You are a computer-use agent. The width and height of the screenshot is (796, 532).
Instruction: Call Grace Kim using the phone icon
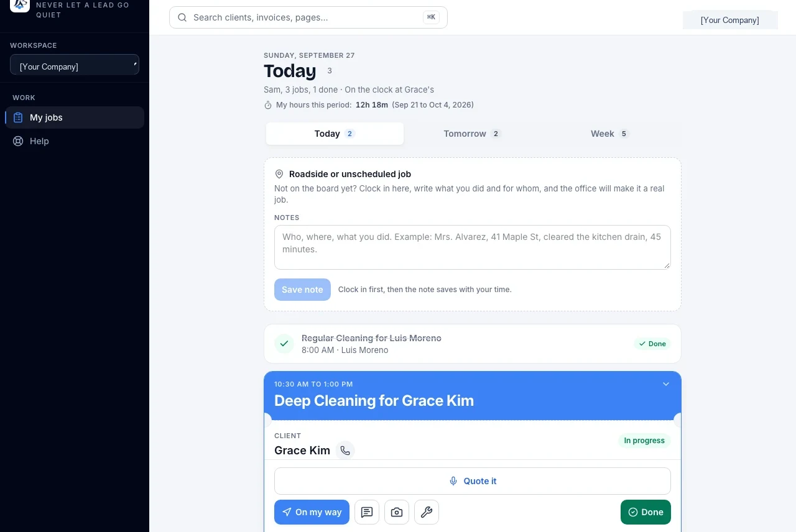coord(345,451)
